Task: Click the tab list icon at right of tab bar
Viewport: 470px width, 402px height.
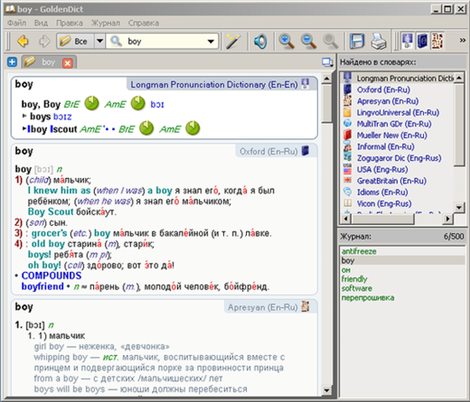Action: [327, 62]
